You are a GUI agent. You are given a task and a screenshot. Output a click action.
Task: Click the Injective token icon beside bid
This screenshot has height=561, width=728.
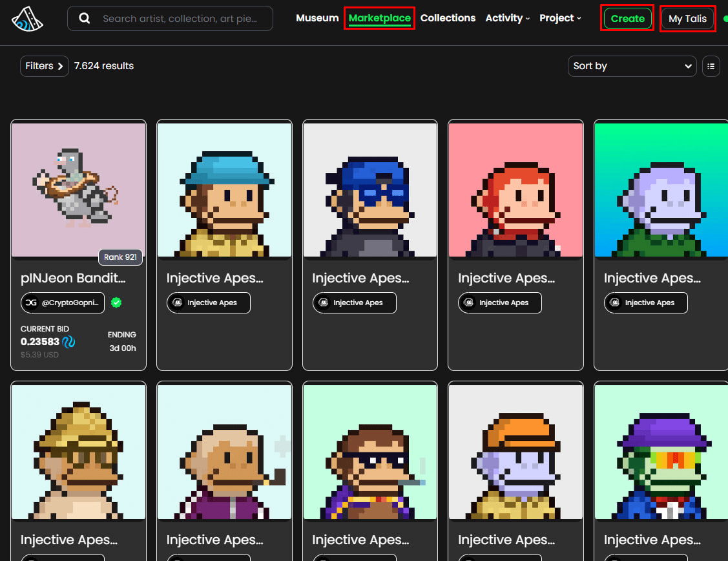click(x=68, y=341)
